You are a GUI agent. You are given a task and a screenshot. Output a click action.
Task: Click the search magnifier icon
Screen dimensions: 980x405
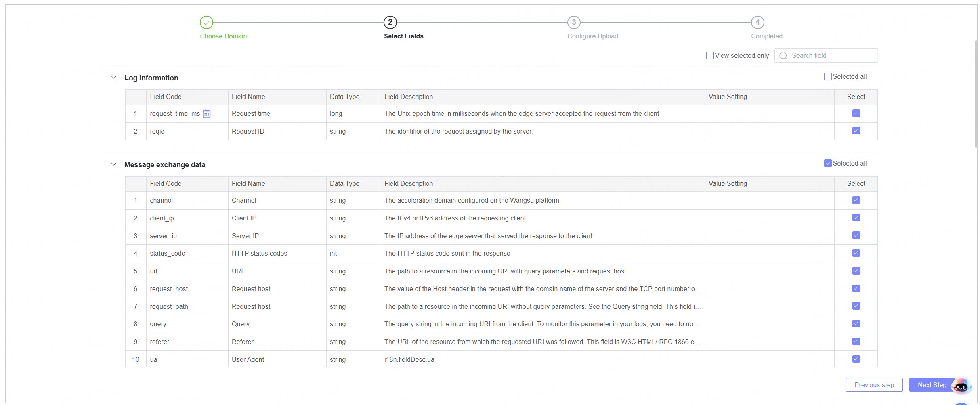[783, 56]
